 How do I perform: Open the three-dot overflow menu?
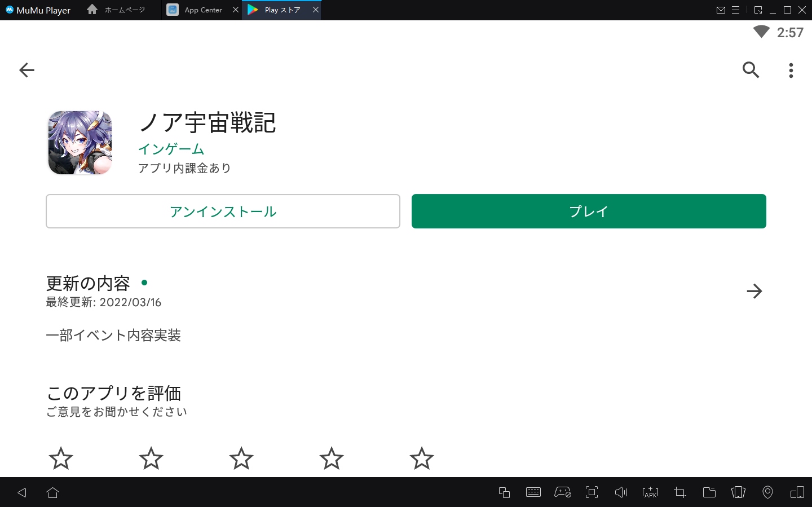[x=791, y=70]
